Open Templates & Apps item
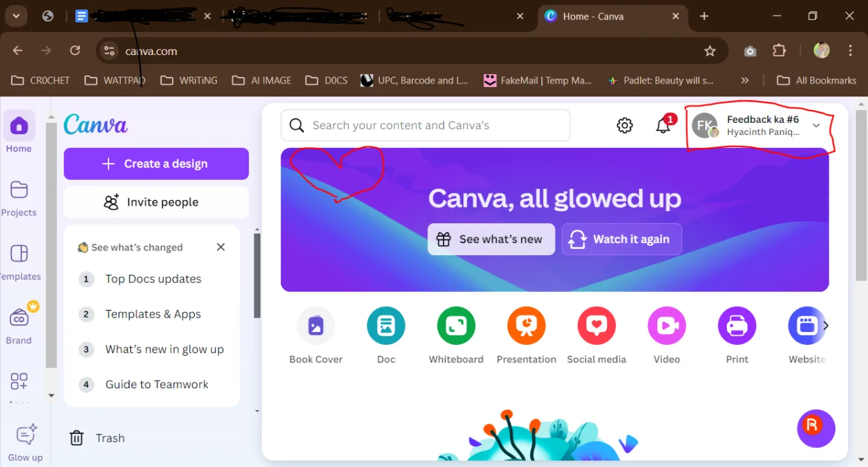 152,314
